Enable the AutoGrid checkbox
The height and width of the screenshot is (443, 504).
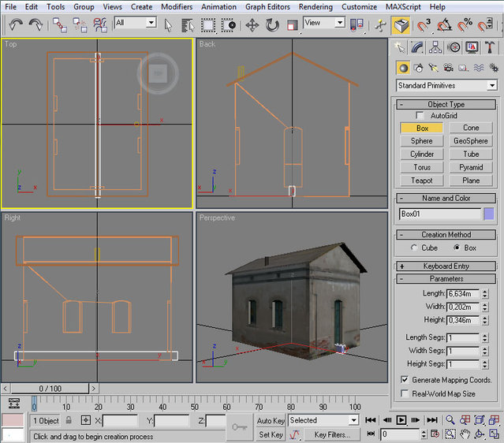pyautogui.click(x=420, y=116)
